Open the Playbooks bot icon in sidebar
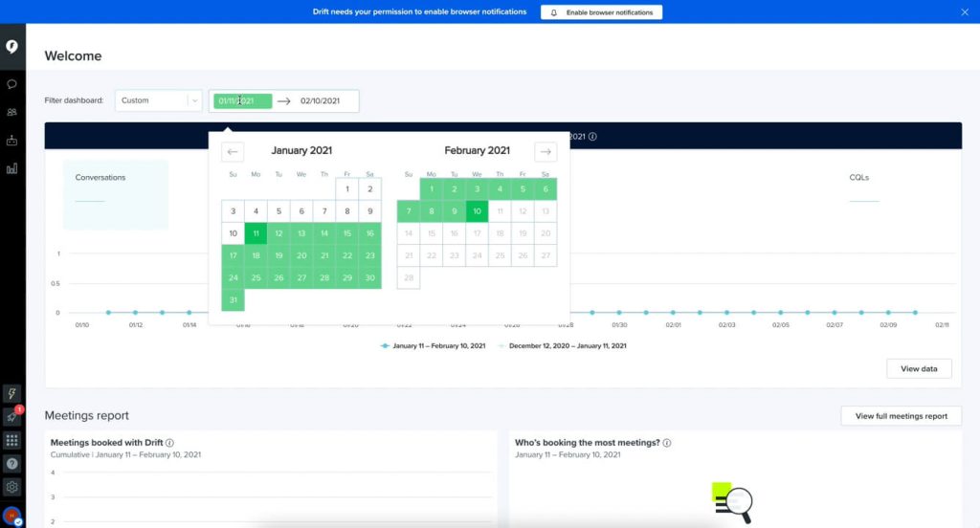This screenshot has height=528, width=980. click(x=12, y=141)
